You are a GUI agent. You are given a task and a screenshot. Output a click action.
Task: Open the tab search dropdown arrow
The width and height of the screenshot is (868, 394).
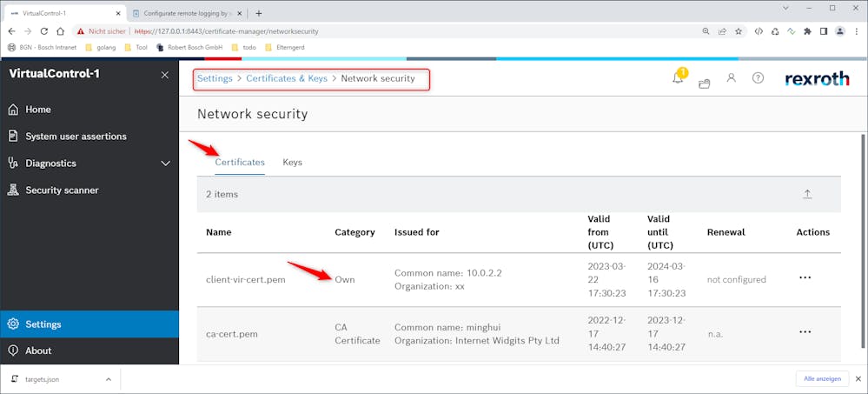[x=786, y=8]
